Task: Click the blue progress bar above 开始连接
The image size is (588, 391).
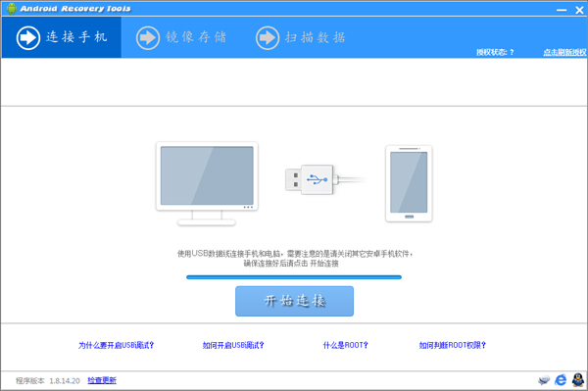Action: 294,277
